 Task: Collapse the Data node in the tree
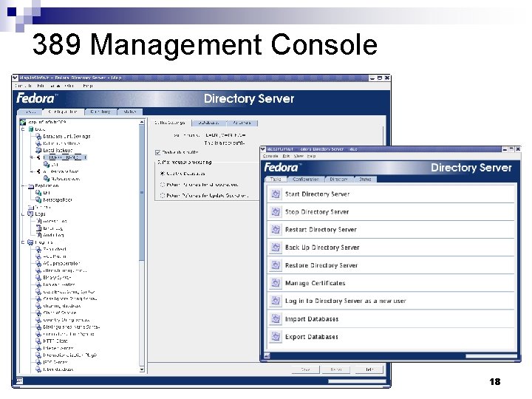click(x=23, y=129)
